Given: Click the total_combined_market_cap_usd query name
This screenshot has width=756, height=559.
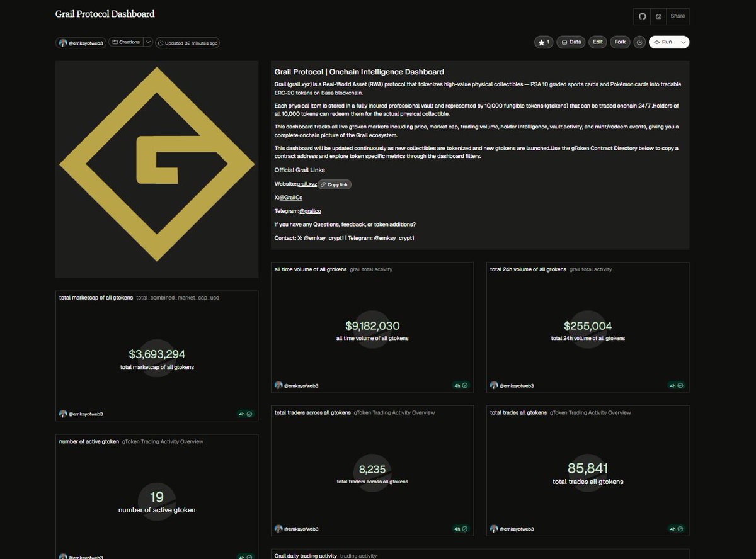Looking at the screenshot, I should (x=178, y=298).
